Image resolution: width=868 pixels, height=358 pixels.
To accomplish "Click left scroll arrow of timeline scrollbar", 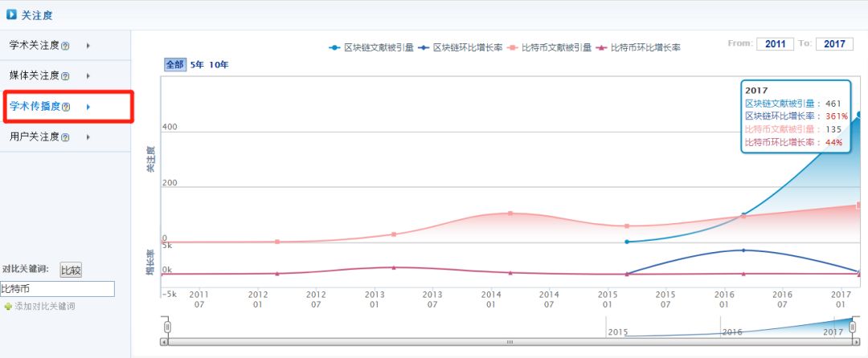I will [x=165, y=342].
